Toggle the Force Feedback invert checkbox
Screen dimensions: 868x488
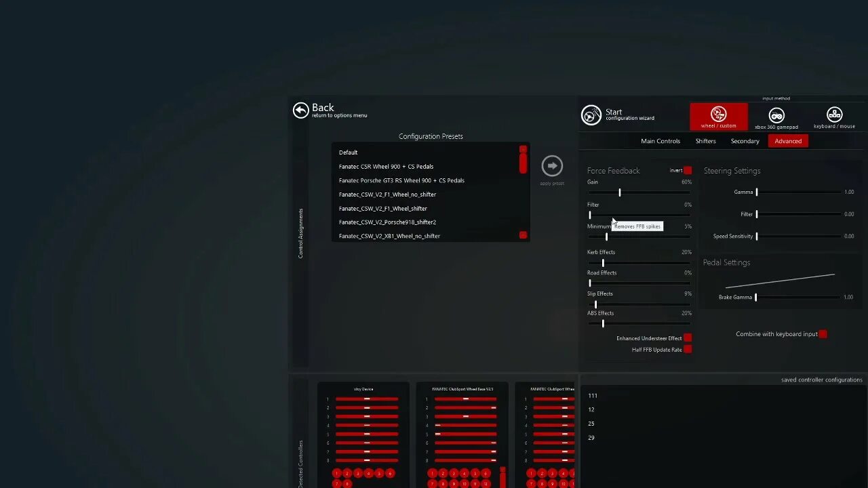[688, 170]
